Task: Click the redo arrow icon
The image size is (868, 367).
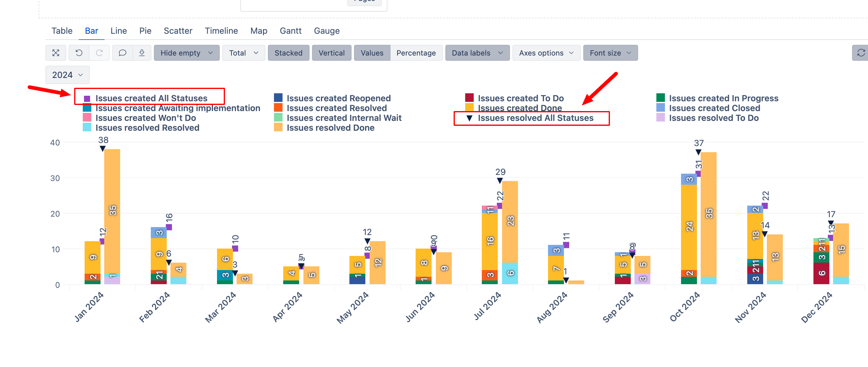Action: (99, 53)
